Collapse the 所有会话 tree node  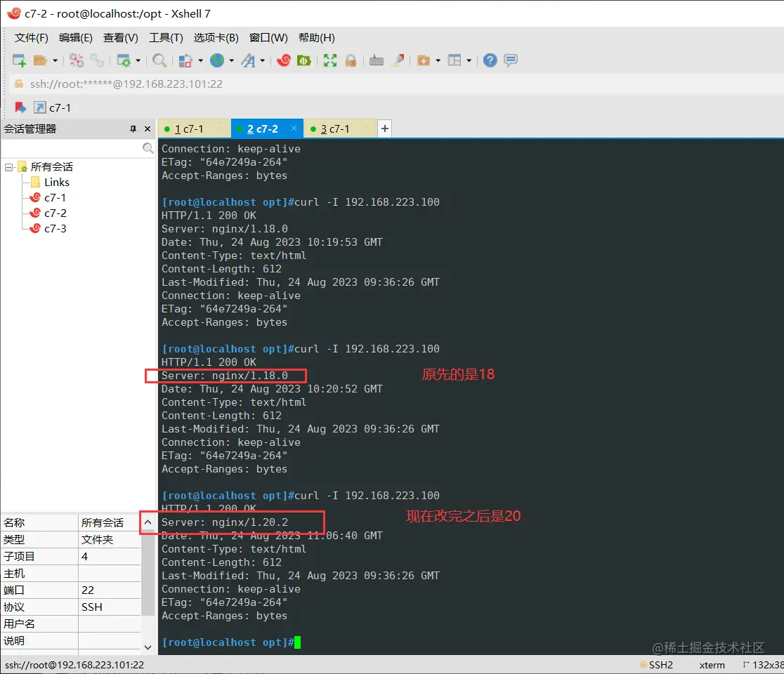click(x=8, y=167)
